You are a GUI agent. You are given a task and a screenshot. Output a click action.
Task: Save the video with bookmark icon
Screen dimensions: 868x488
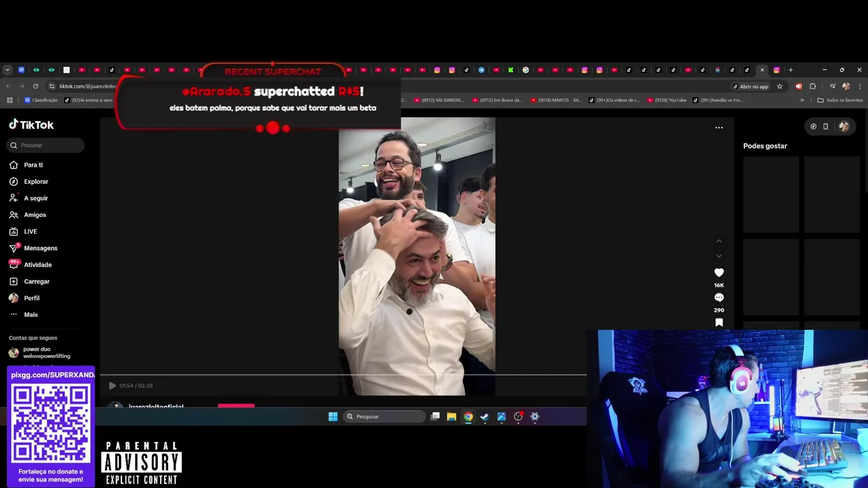pyautogui.click(x=719, y=323)
